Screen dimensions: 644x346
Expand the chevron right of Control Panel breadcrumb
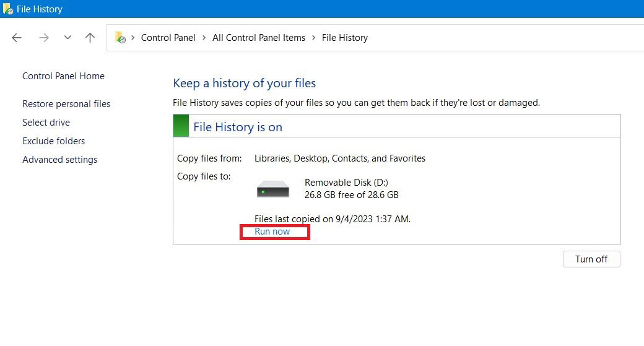click(x=204, y=38)
